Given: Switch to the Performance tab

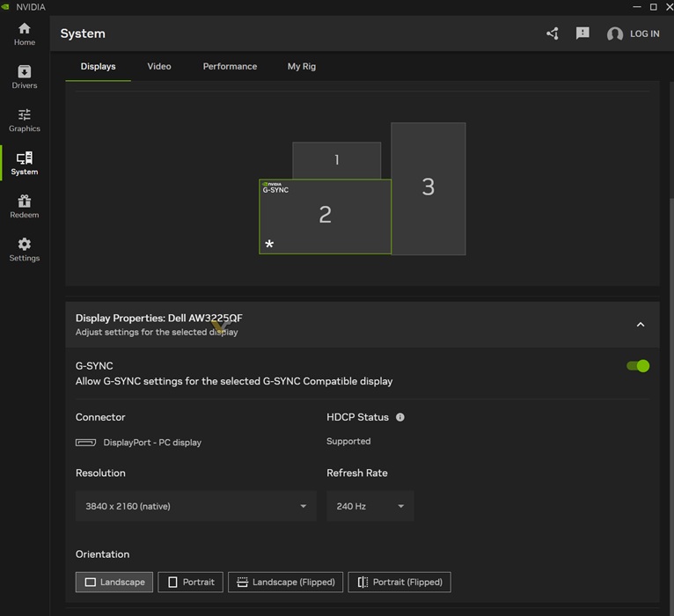Looking at the screenshot, I should coord(230,66).
